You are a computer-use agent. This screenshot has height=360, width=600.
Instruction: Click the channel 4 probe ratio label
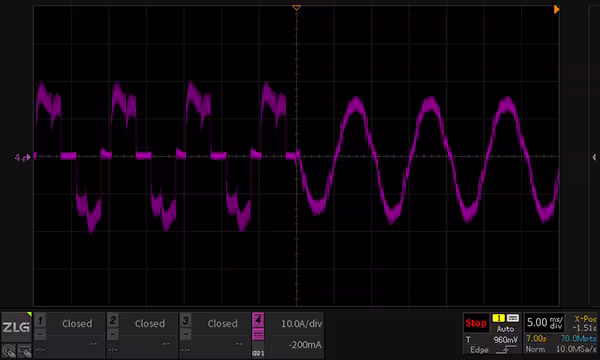pyautogui.click(x=258, y=353)
